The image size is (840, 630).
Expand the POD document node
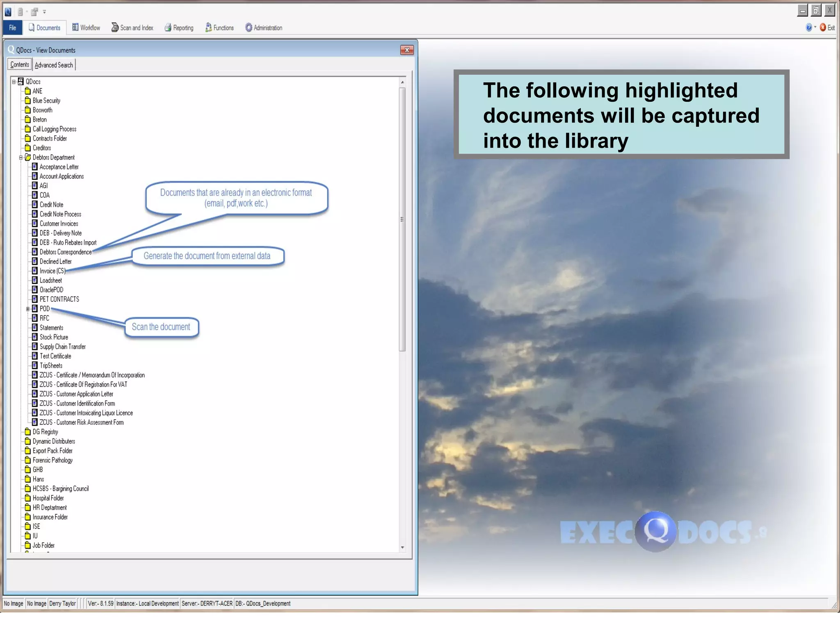(28, 309)
